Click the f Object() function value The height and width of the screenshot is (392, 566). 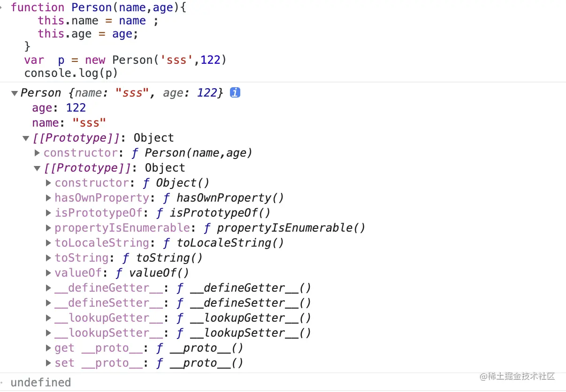pyautogui.click(x=176, y=183)
